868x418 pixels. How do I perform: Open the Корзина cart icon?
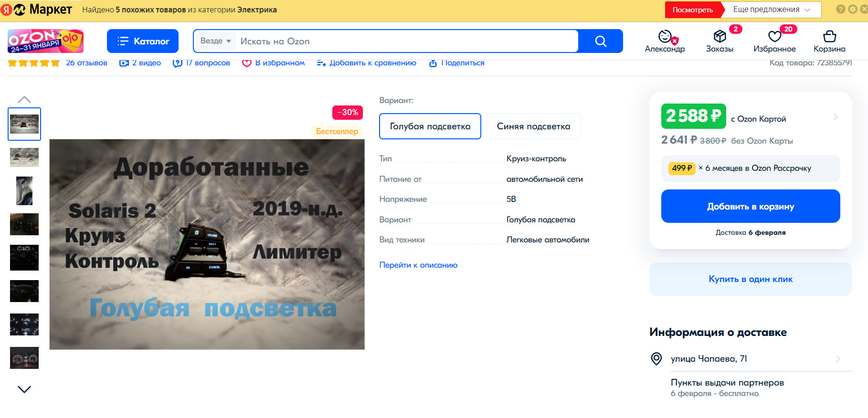point(829,41)
